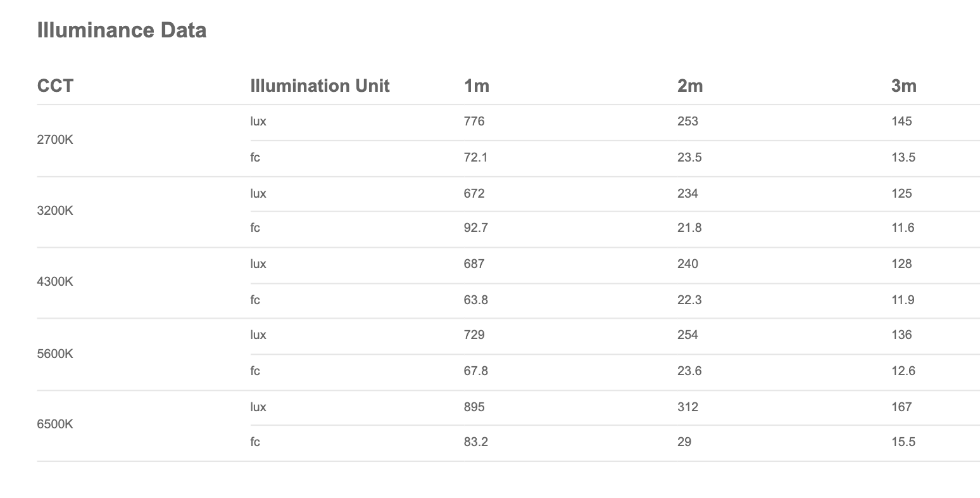Select the 312 lux value cell
This screenshot has height=498, width=980.
pos(688,407)
